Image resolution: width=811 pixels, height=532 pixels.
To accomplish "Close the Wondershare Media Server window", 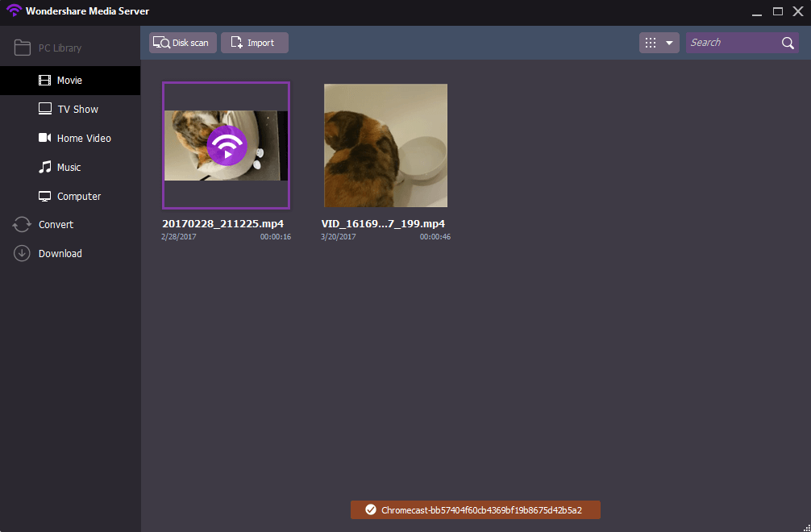I will pyautogui.click(x=798, y=11).
